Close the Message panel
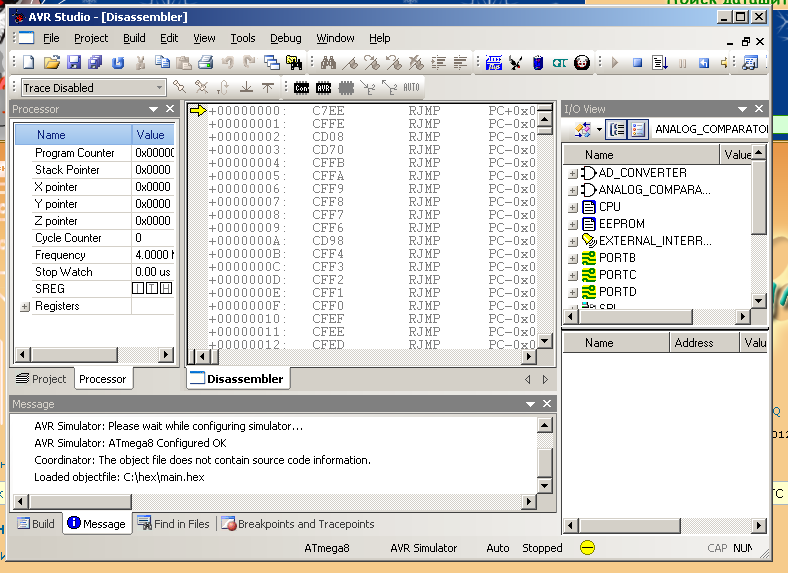The height and width of the screenshot is (573, 788). coord(547,404)
